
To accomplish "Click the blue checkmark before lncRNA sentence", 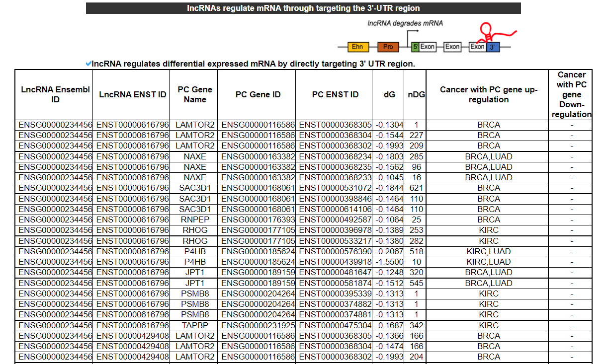I will 88,64.
